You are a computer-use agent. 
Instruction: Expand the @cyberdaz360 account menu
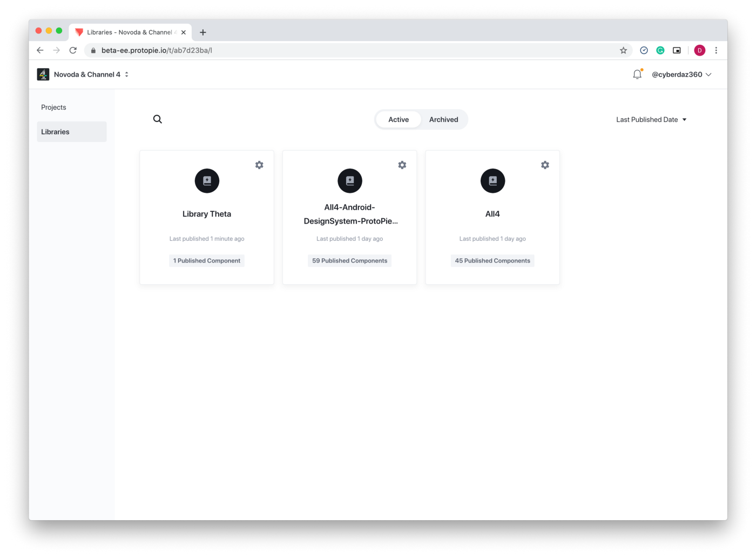(x=681, y=75)
